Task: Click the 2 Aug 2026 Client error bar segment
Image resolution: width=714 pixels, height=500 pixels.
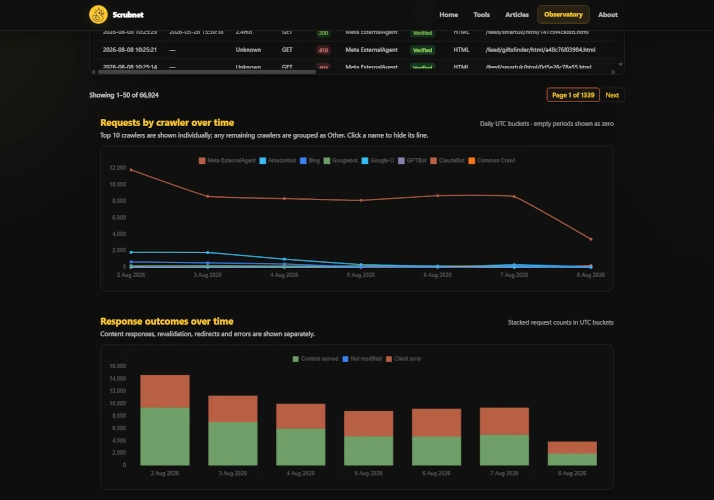Action: [165, 391]
